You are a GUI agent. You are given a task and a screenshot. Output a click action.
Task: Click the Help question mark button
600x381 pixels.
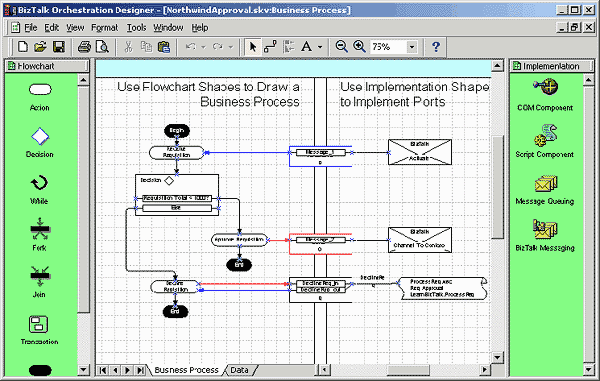point(435,47)
